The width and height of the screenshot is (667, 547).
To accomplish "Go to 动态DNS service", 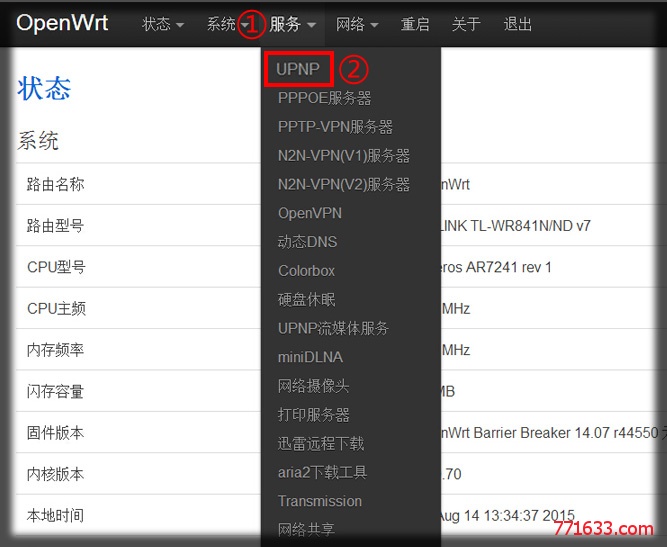I will 307,242.
